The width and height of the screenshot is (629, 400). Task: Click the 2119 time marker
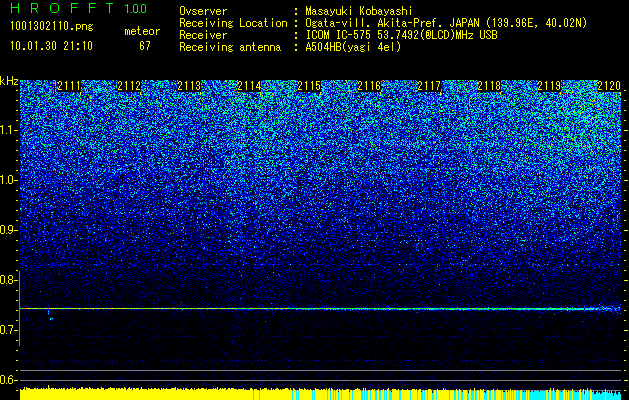click(549, 86)
